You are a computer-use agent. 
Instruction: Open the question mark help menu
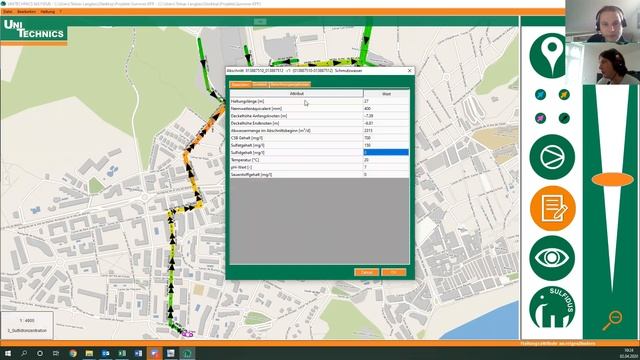[61, 12]
